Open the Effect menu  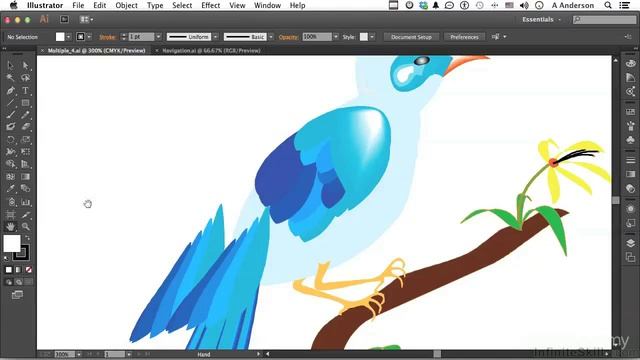[x=211, y=5]
